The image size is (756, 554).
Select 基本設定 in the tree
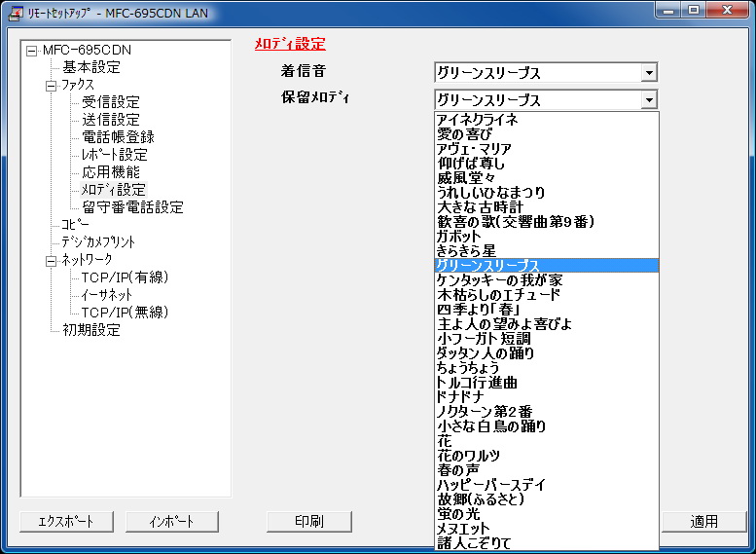pyautogui.click(x=91, y=67)
